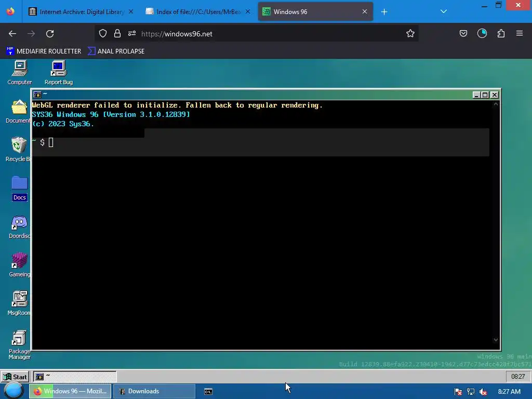This screenshot has height=399, width=532.
Task: Open the Computer desktop icon
Action: click(x=19, y=72)
